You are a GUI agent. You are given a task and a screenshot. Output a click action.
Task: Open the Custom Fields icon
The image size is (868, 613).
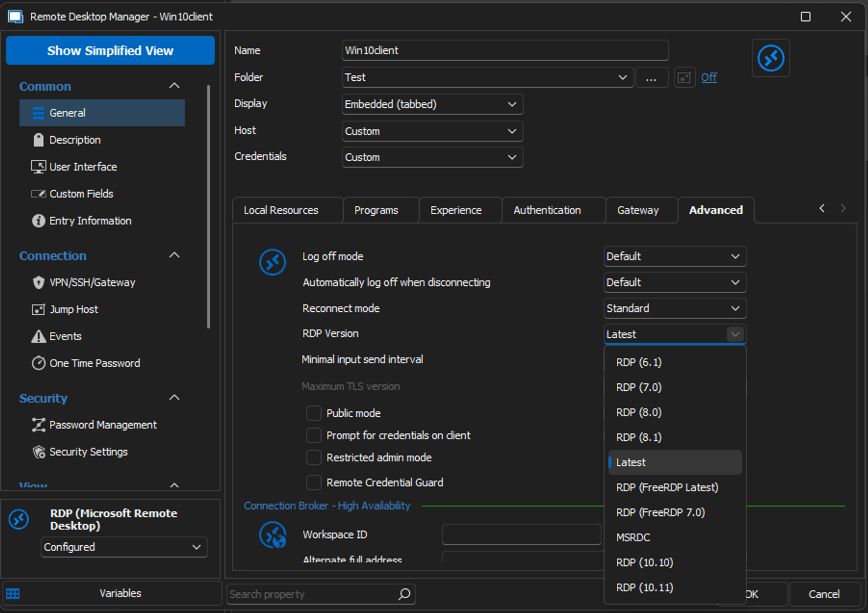(x=39, y=194)
